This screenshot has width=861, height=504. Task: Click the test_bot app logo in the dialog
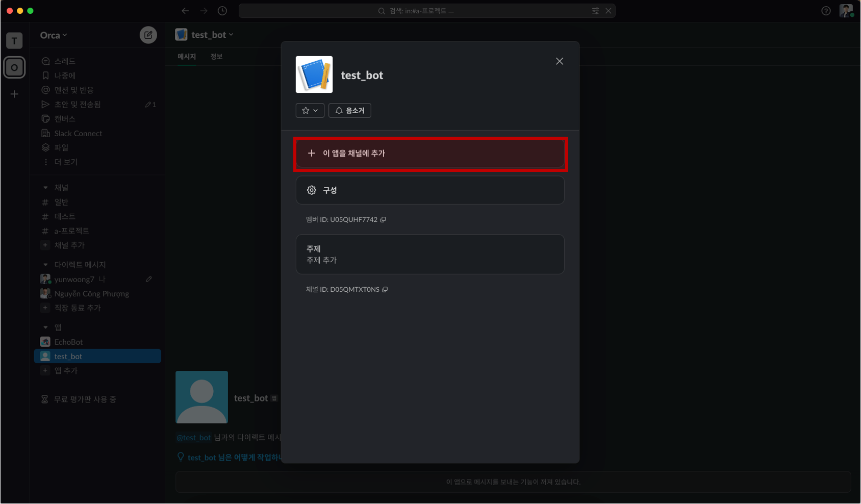coord(314,74)
